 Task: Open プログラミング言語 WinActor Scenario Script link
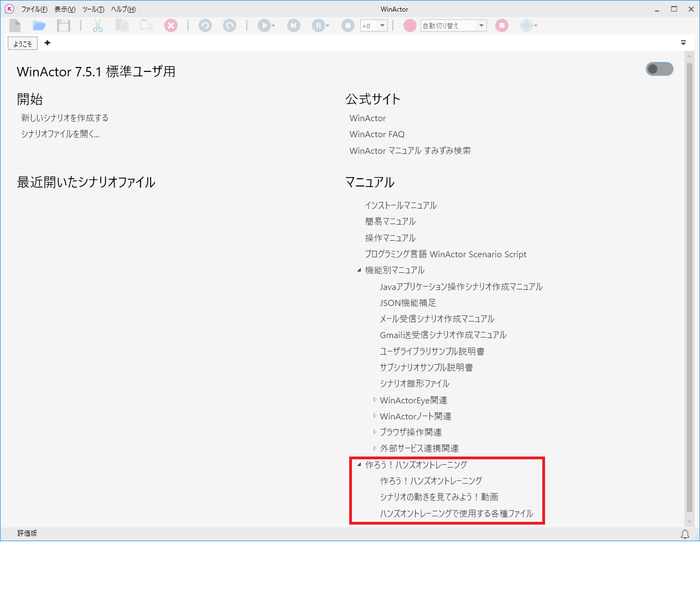(445, 254)
